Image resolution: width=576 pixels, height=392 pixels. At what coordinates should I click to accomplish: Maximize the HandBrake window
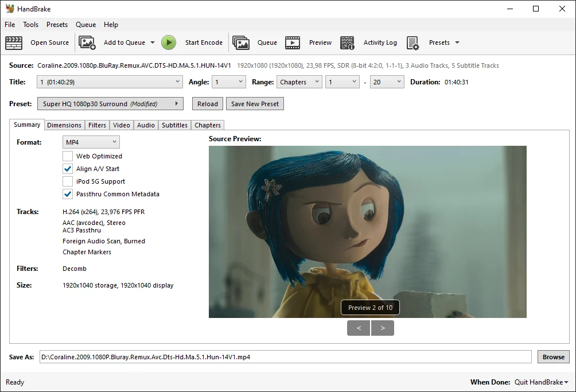pos(536,9)
